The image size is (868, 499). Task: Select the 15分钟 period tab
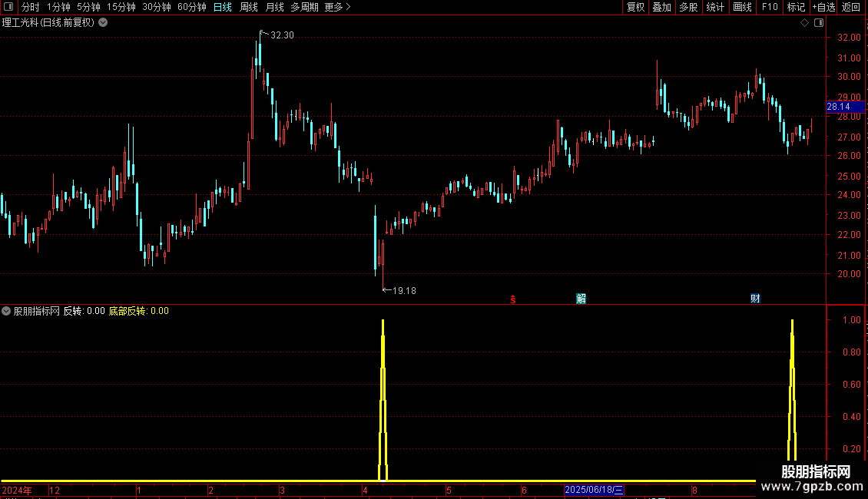coord(121,7)
